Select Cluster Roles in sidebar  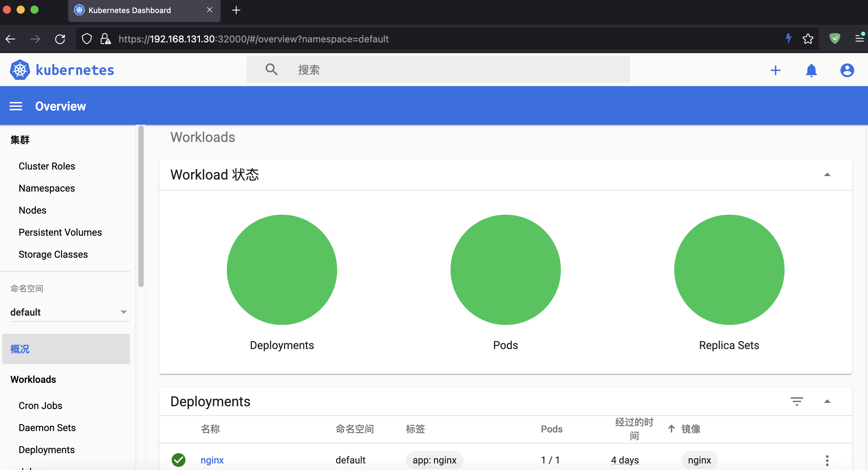click(47, 166)
